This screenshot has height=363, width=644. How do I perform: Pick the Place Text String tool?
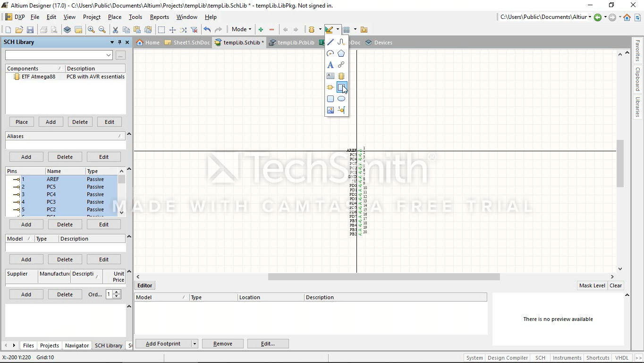pos(330,65)
